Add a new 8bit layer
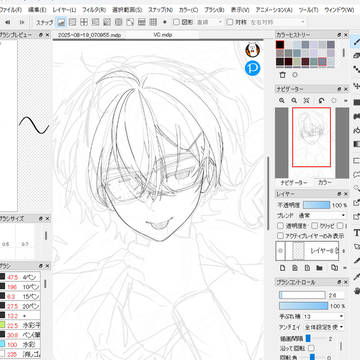The image size is (360, 360). coord(295,268)
